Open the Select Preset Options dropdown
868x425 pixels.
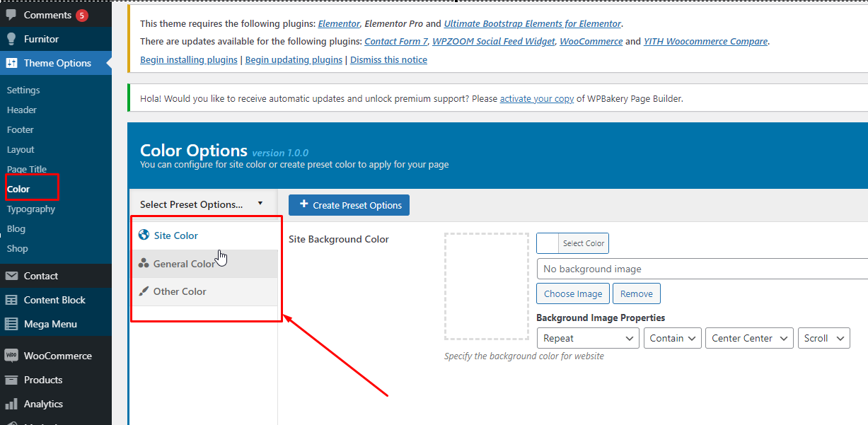pos(202,204)
